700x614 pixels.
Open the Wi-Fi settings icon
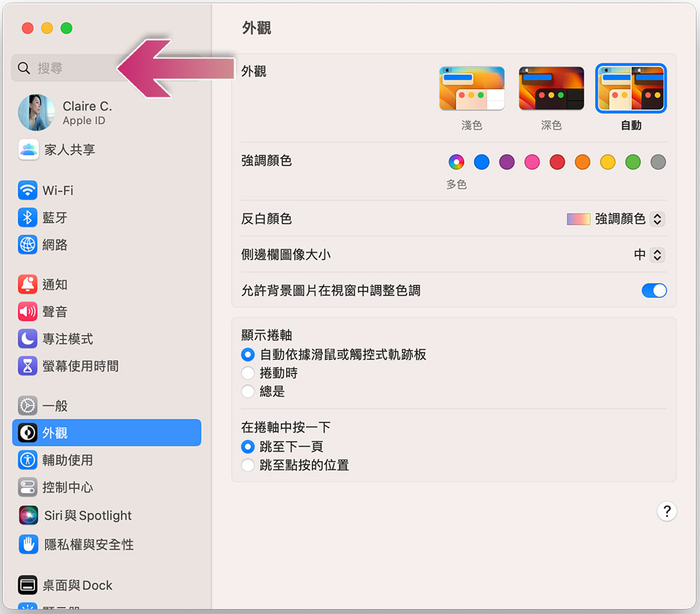tap(28, 190)
